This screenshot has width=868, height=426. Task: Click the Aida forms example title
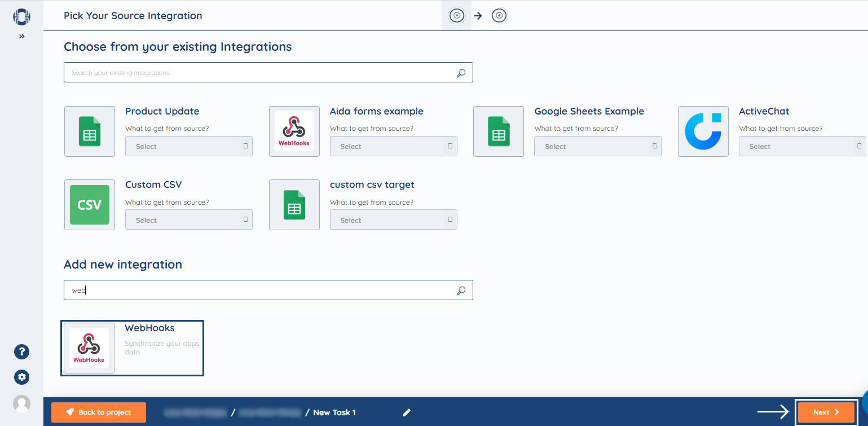click(377, 111)
